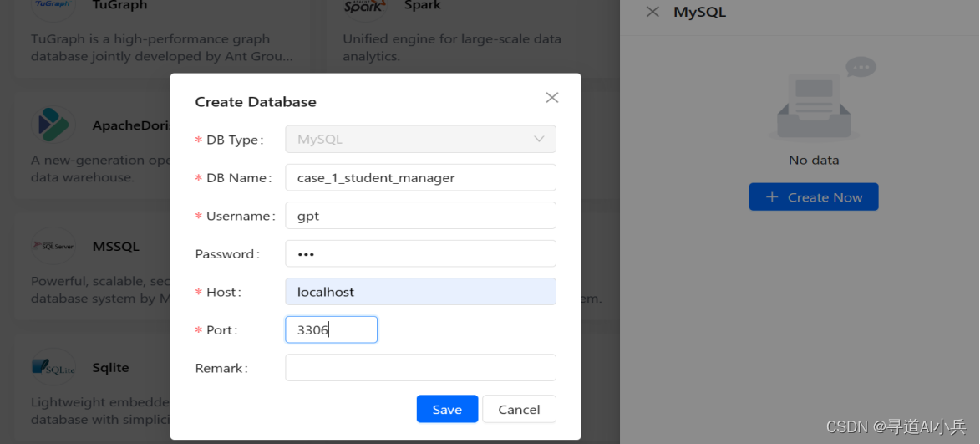Click the SQLite logo icon
Screen dimensions: 980x444
53,366
